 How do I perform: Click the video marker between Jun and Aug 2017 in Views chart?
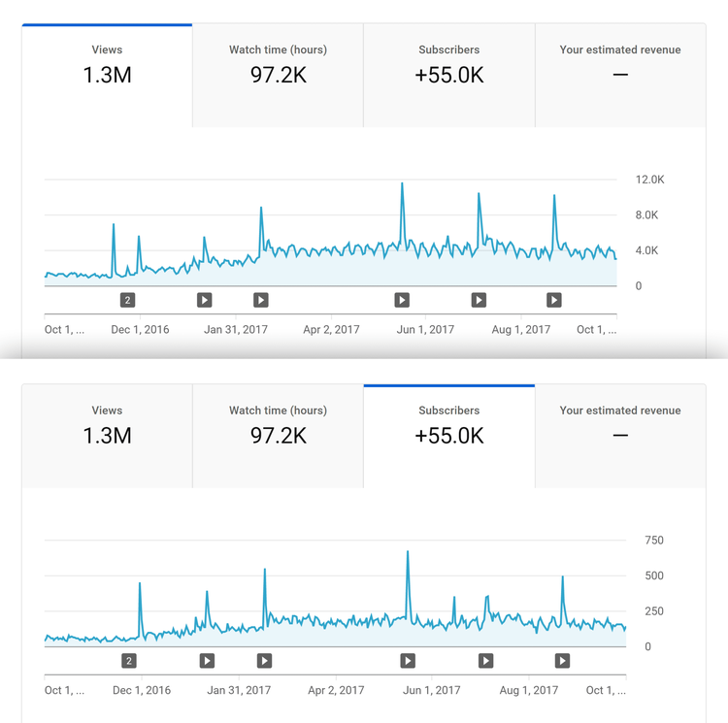479,300
